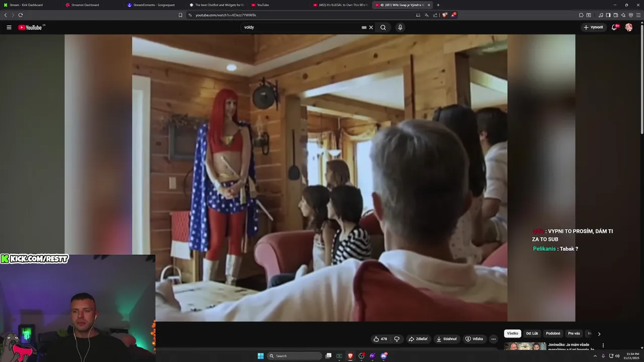Click the Vďaka thanks button
The width and height of the screenshot is (644, 362).
coord(474,339)
